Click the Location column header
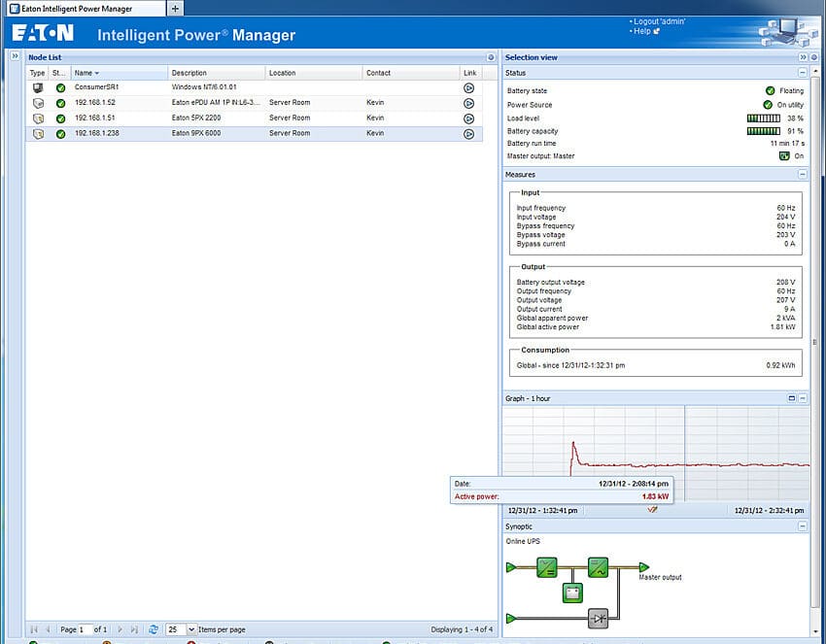 click(314, 73)
